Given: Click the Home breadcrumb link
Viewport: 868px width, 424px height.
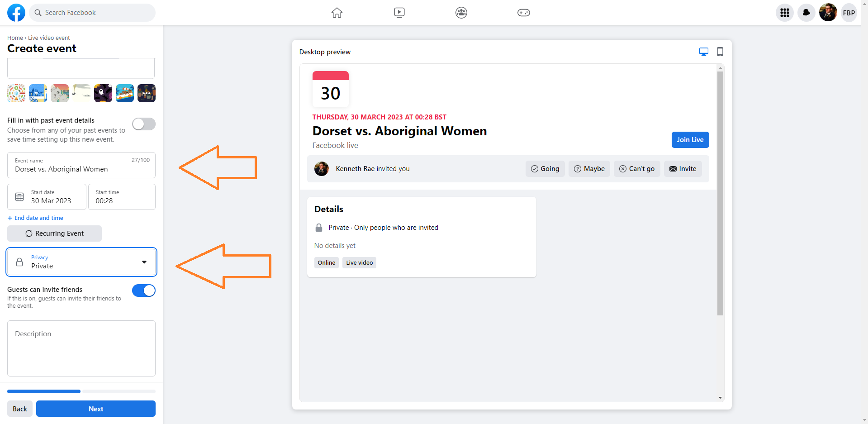Looking at the screenshot, I should point(15,38).
